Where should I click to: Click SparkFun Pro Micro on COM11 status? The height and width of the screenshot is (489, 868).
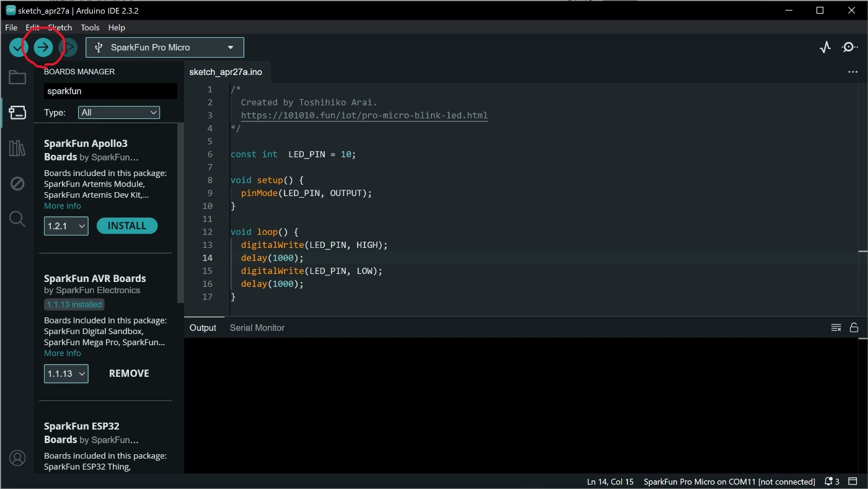point(729,482)
